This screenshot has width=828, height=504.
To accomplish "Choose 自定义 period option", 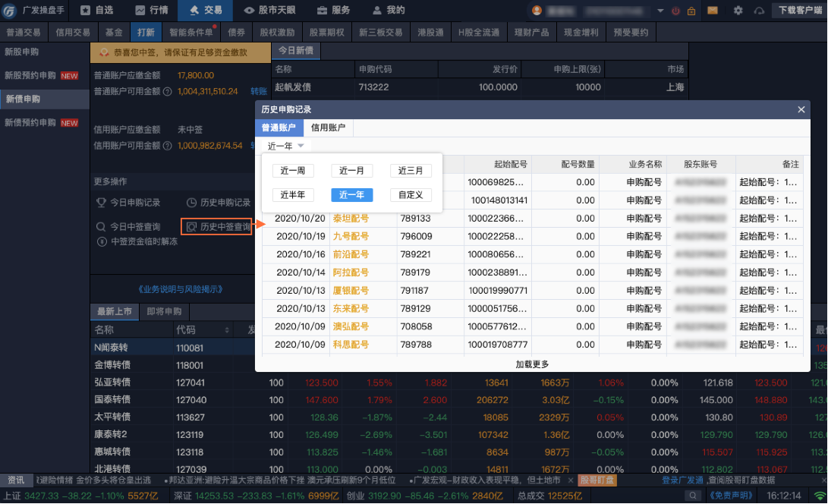I will 411,195.
